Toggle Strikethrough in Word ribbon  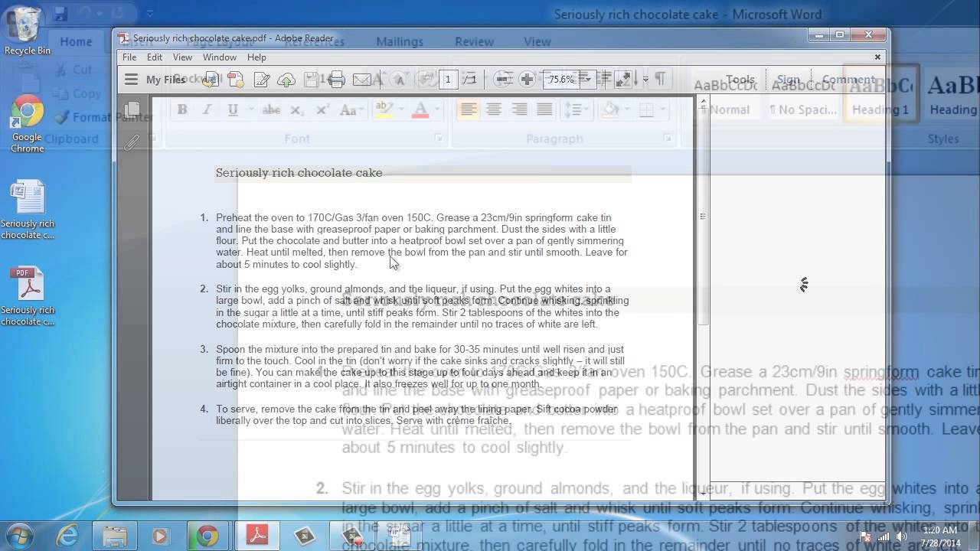tap(271, 110)
